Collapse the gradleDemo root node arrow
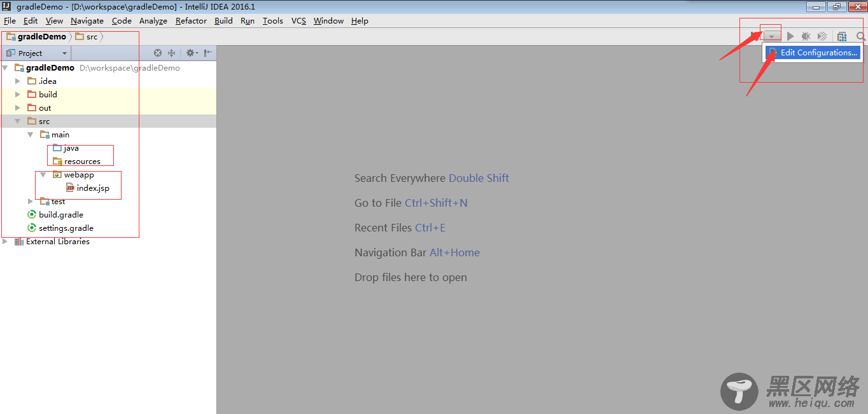Viewport: 868px width, 414px height. [x=5, y=67]
